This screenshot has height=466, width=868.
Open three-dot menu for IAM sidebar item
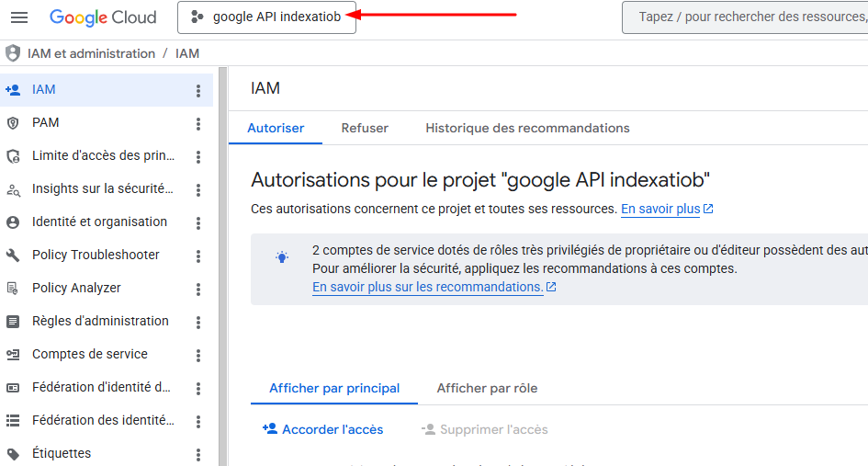coord(198,91)
